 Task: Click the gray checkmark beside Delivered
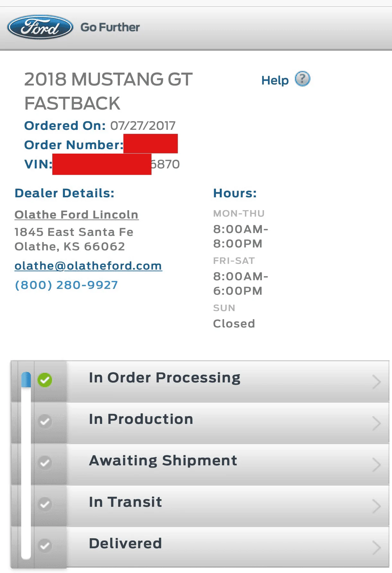45,546
